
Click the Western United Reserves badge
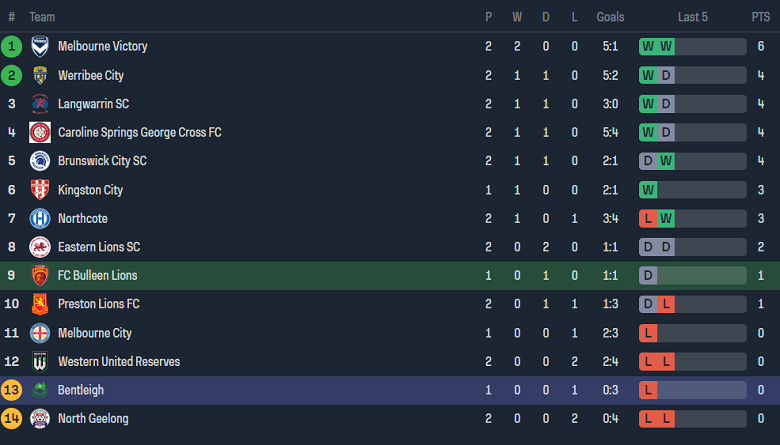pos(40,361)
